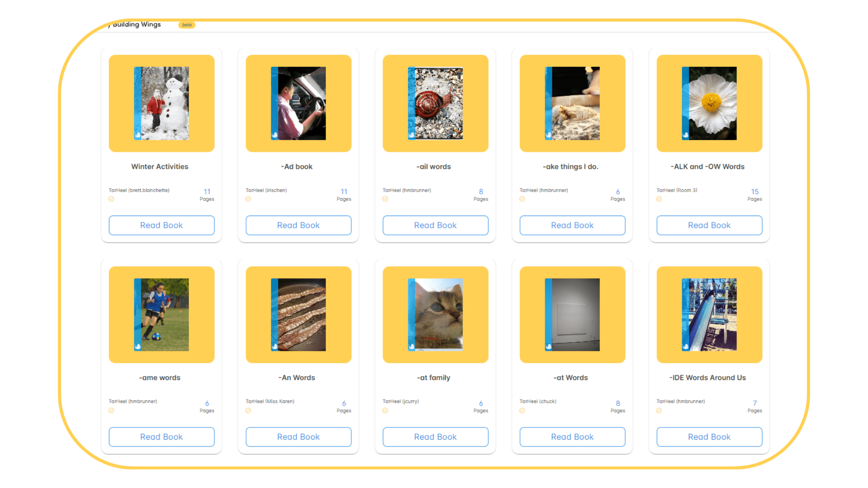Viewport: 868px width, 488px height.
Task: Click the checkmark icon on -ALK and -OW card
Action: 659,199
